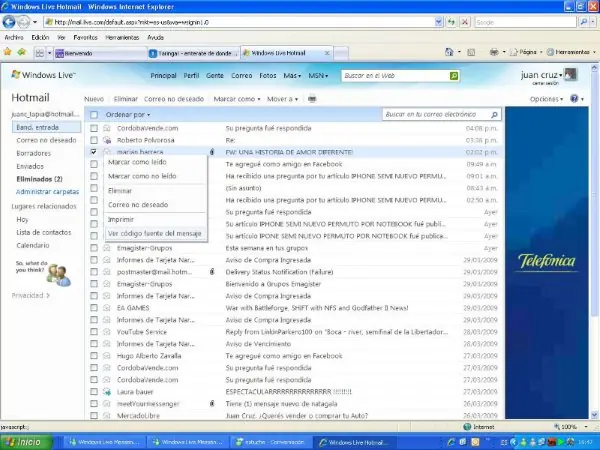Image resolution: width=600 pixels, height=450 pixels.
Task: Open the zoom level 100% control
Action: (x=570, y=427)
